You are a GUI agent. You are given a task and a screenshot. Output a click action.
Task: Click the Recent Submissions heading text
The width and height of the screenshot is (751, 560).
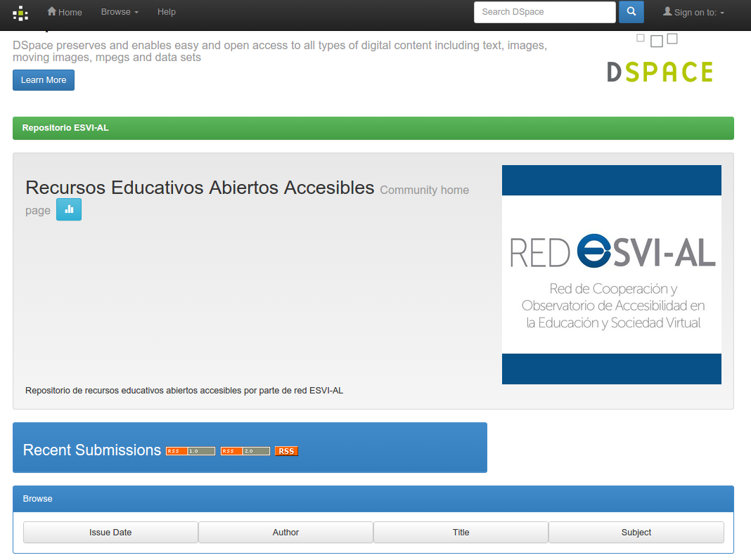click(92, 450)
